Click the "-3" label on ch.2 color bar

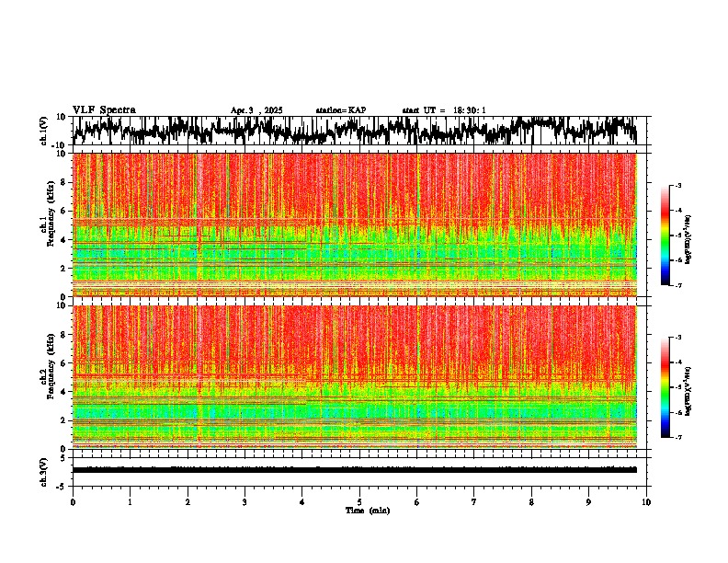point(677,337)
